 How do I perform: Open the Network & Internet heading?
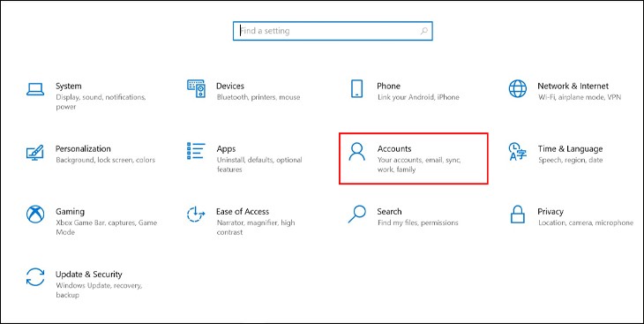coord(573,86)
